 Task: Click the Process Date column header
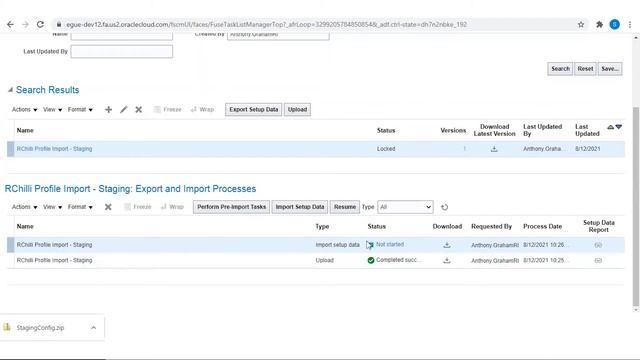tap(542, 227)
